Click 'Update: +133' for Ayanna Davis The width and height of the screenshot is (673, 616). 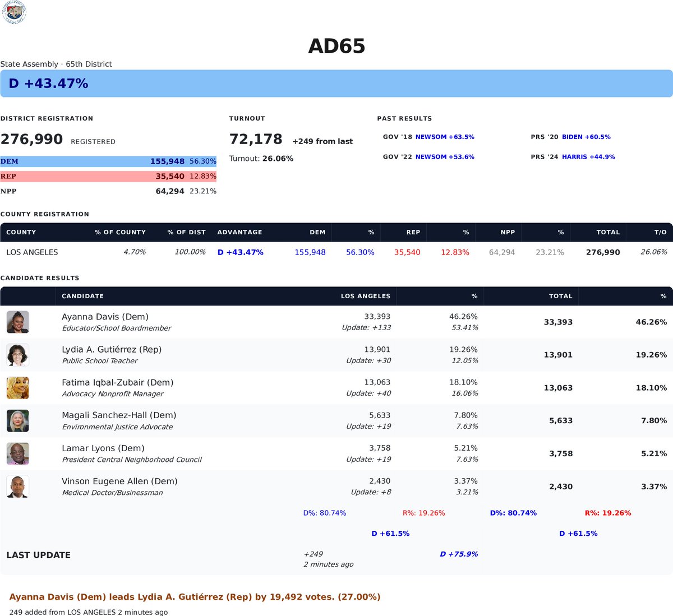click(366, 328)
